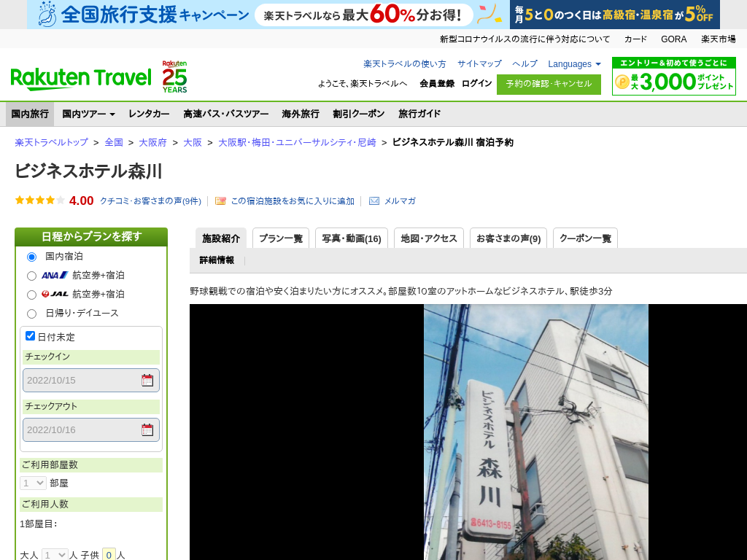Click 新型コロナウイルスの流行に伴う対応について link
Image resolution: width=747 pixels, height=560 pixels.
point(525,39)
